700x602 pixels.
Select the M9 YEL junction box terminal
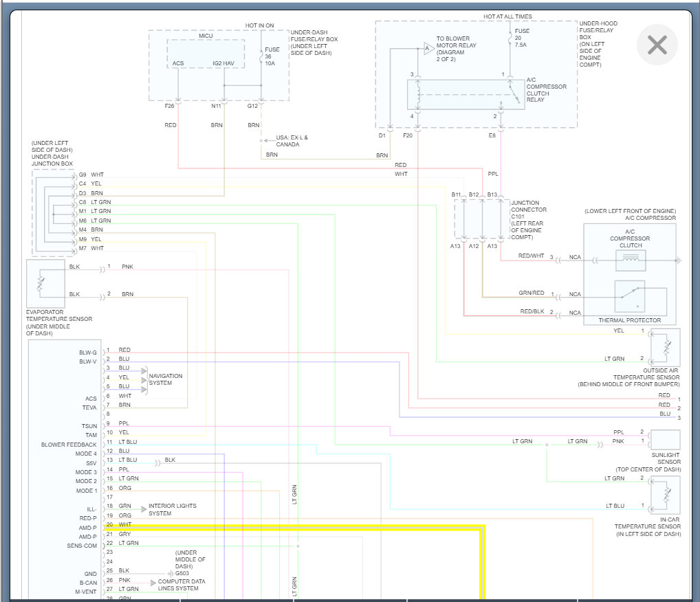(90, 239)
